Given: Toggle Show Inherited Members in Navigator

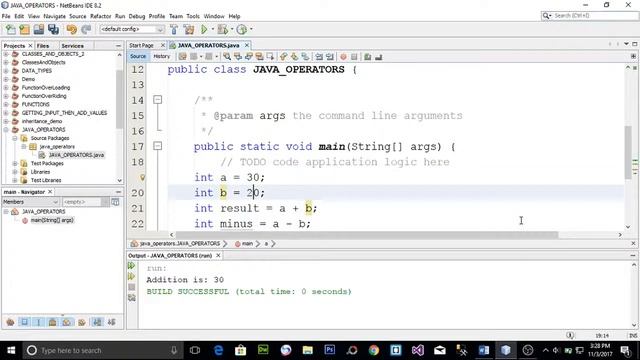Looking at the screenshot, I should pos(11,322).
